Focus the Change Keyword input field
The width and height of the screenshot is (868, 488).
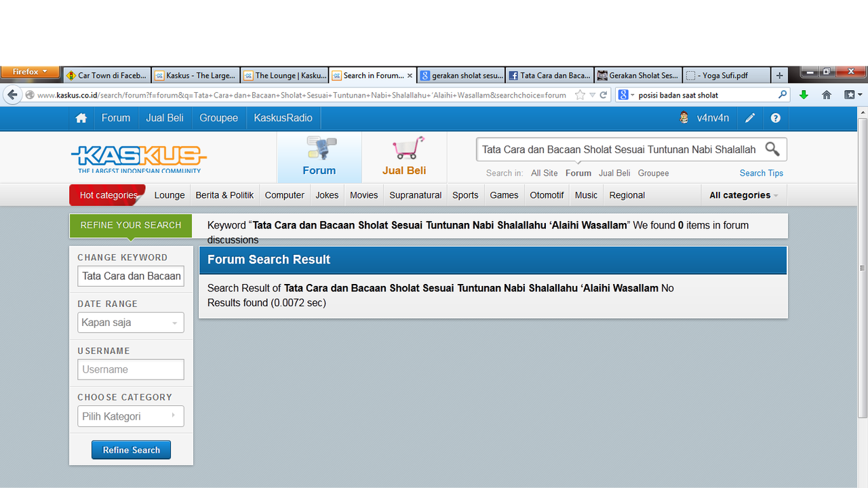point(131,276)
